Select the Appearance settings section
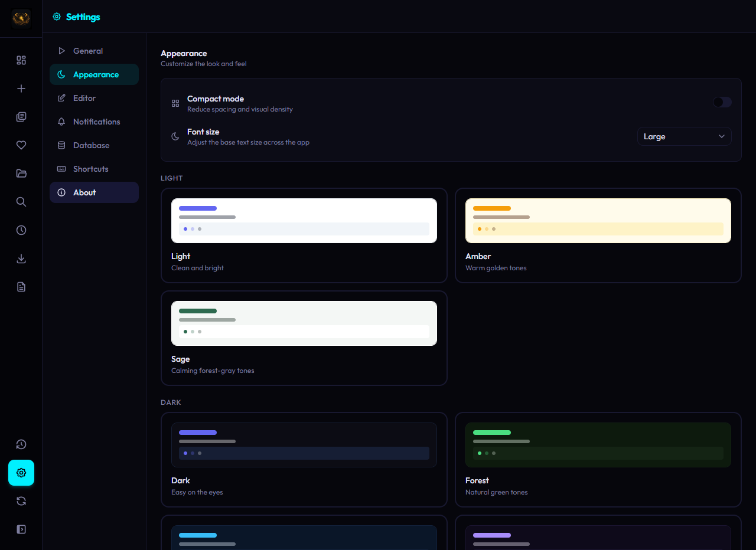Screen dimensions: 756x550 [x=94, y=74]
